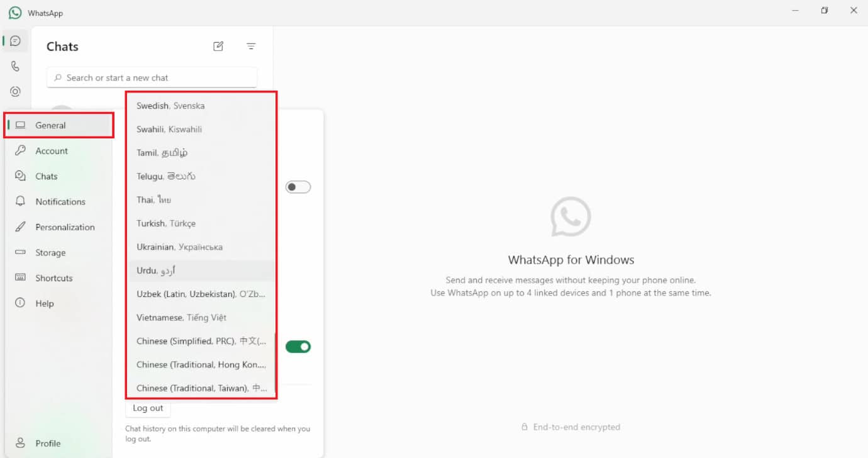Select Ukrainian language option
Image resolution: width=868 pixels, height=458 pixels.
[x=201, y=247]
